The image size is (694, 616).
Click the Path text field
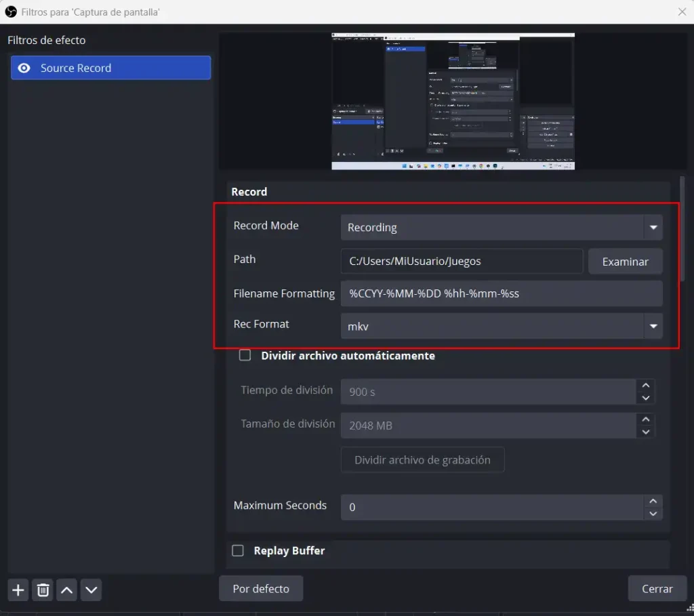(x=462, y=261)
